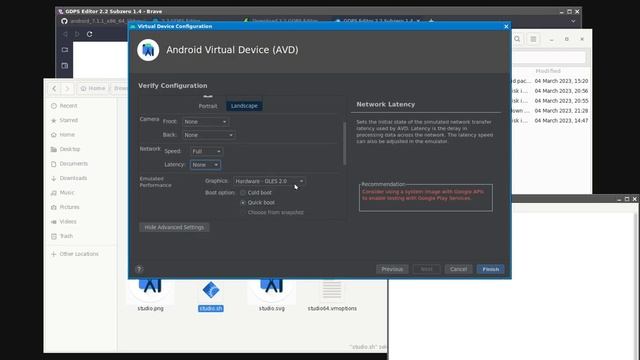Select row dated 04 March 2023, 21:28
640x360 pixels.
(550, 111)
